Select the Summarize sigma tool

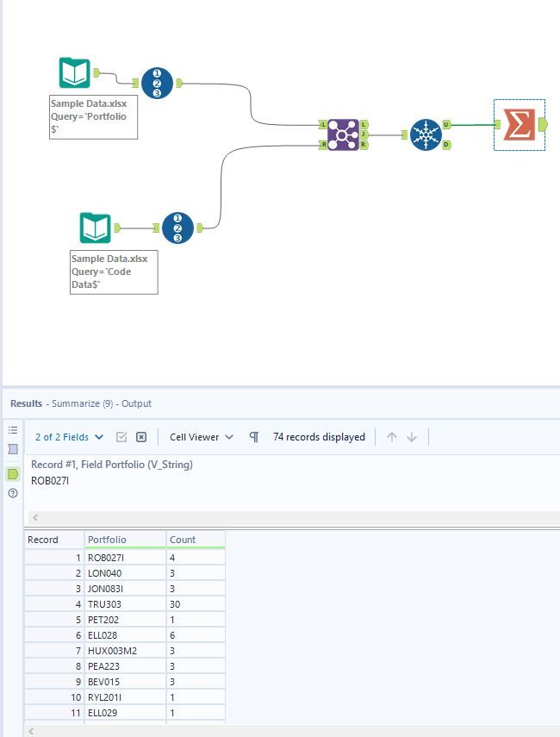(520, 124)
